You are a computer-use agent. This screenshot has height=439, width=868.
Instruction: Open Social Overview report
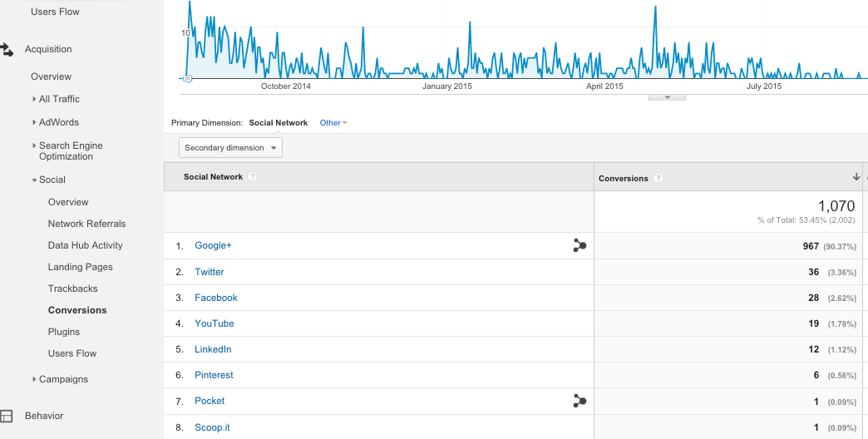coord(68,202)
